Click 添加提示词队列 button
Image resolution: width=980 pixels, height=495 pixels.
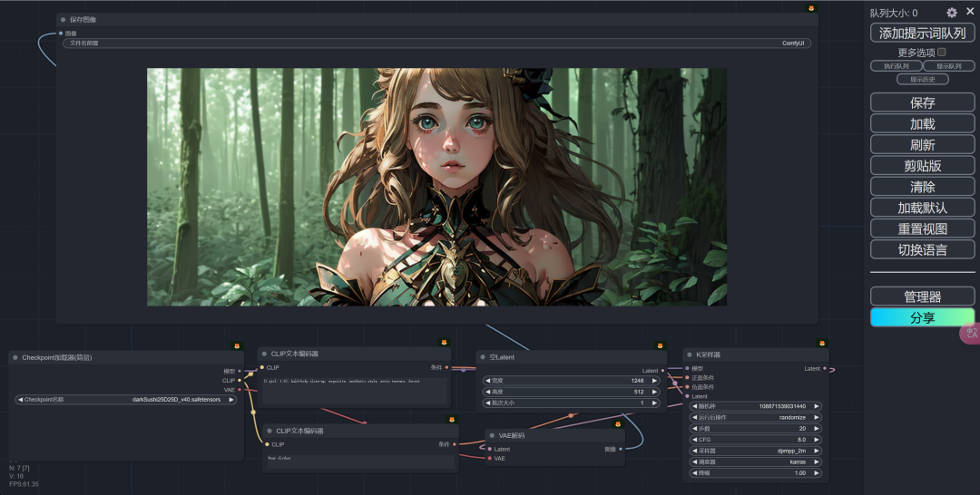pyautogui.click(x=923, y=33)
